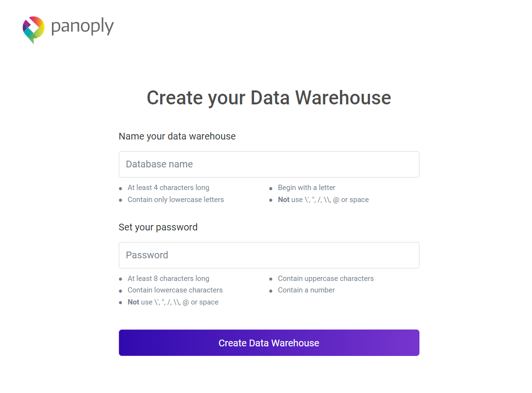Viewport: 532px width, 393px height.
Task: Click bullet dot beside 'Contain uppercase characters'
Action: 271,279
